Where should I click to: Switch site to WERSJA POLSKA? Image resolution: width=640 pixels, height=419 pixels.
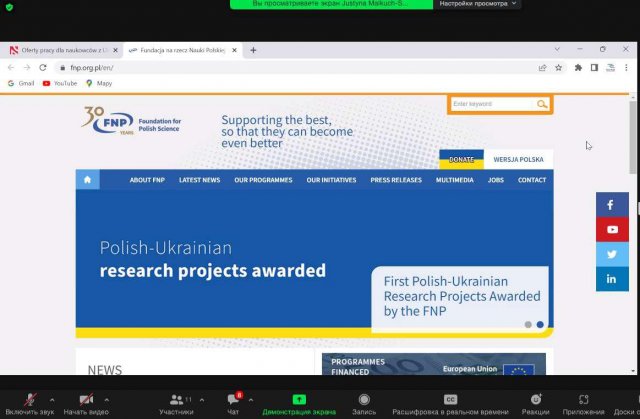point(518,159)
